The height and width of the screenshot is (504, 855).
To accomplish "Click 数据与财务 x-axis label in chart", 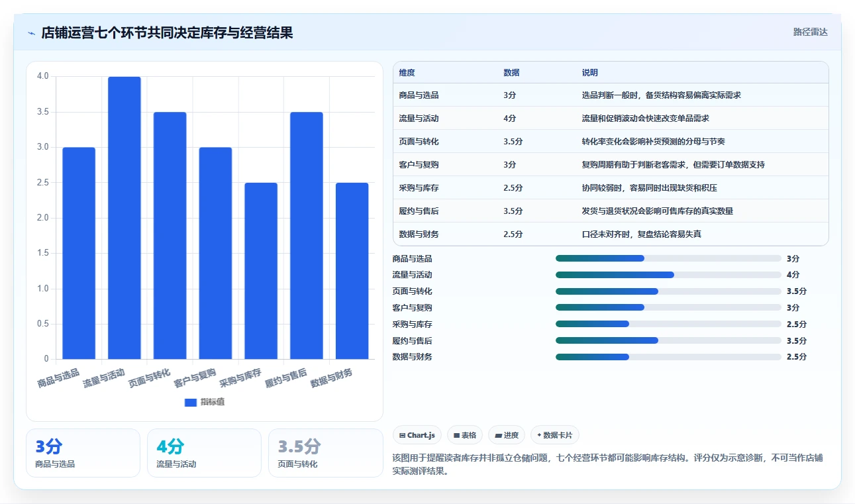I will tap(332, 378).
